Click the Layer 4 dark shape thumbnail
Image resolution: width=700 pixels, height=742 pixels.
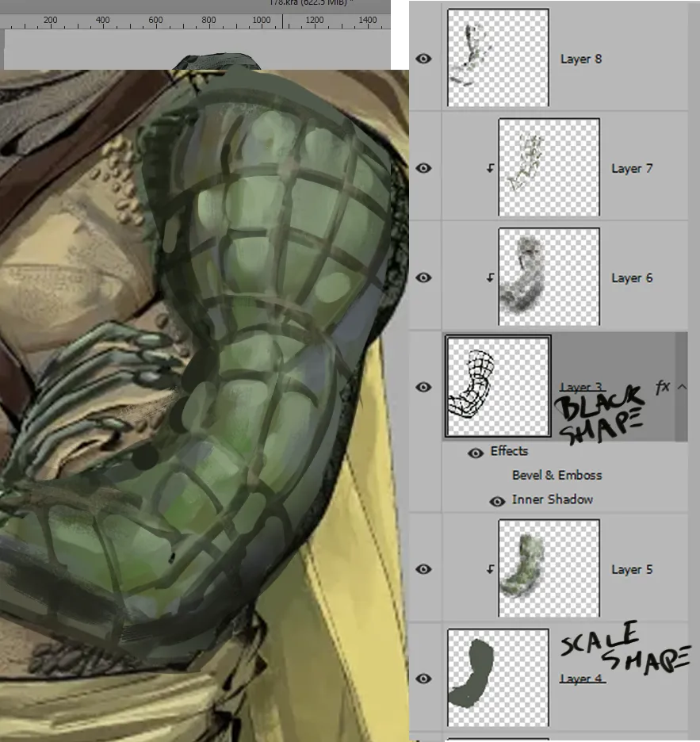[498, 677]
